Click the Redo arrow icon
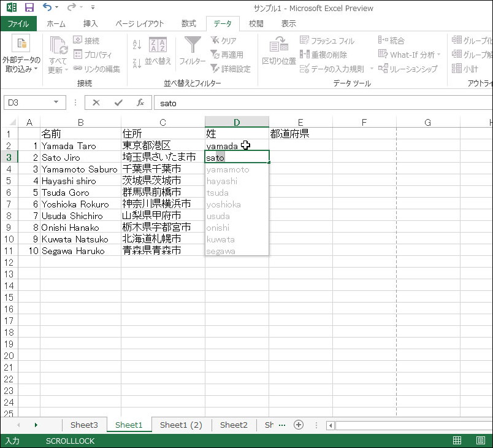The width and height of the screenshot is (493, 448). (72, 7)
